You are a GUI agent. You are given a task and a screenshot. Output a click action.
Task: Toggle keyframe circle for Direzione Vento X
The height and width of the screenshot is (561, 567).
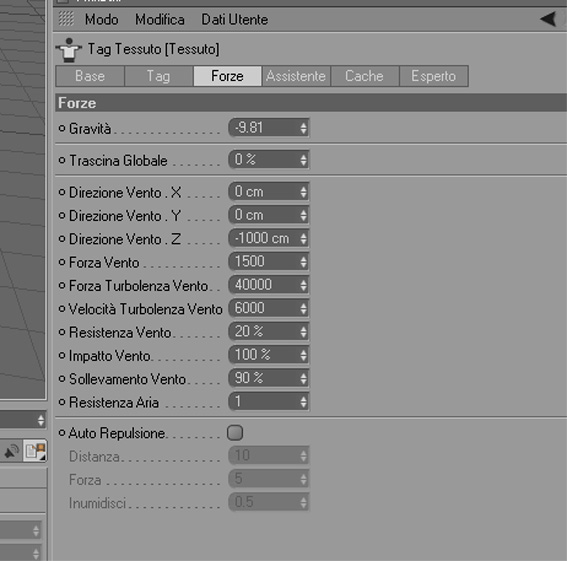pyautogui.click(x=62, y=192)
